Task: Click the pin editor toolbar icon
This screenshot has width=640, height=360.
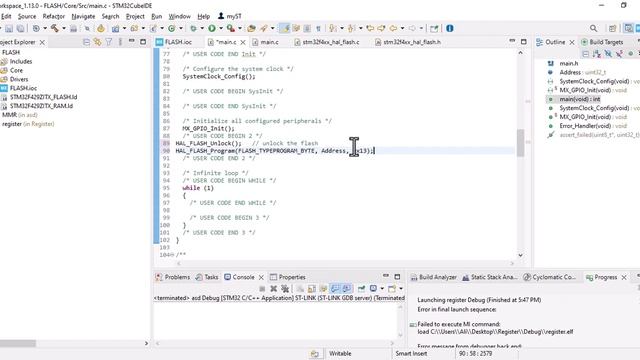Action: (x=434, y=28)
